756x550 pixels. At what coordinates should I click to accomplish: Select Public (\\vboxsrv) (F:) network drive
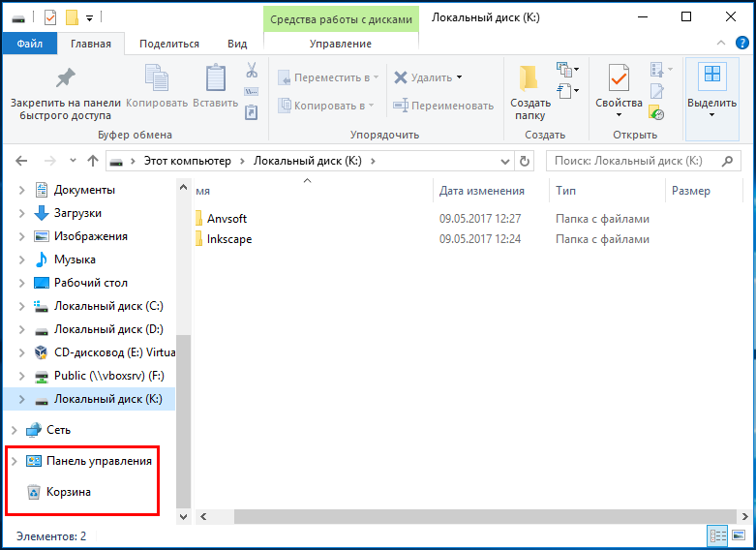pyautogui.click(x=109, y=376)
